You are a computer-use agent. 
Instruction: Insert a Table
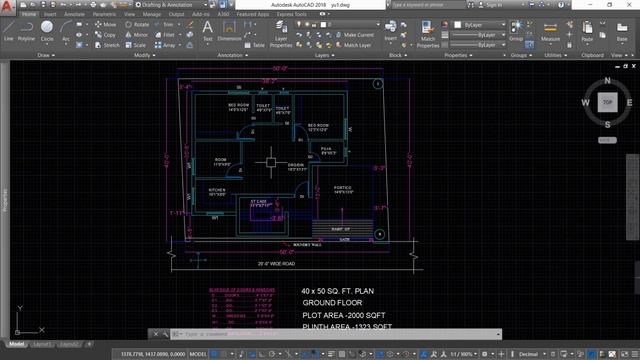pos(254,45)
